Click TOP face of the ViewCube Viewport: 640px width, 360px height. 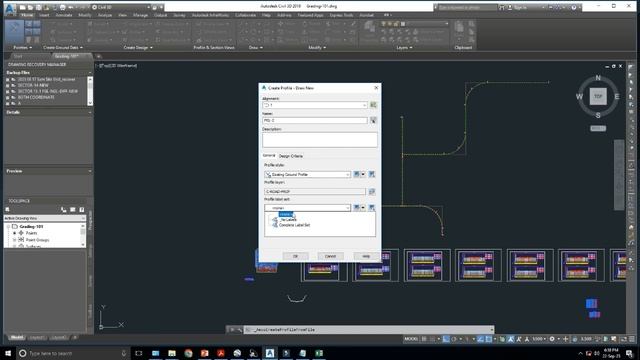[x=598, y=96]
